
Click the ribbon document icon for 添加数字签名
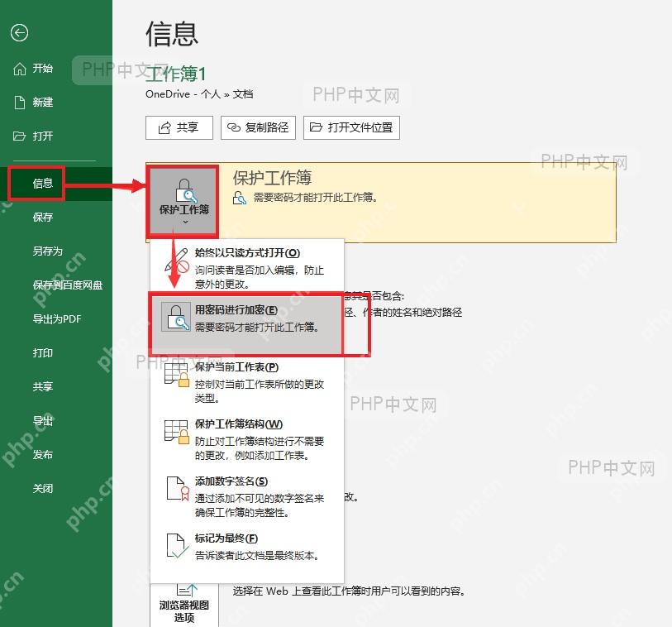pyautogui.click(x=177, y=489)
